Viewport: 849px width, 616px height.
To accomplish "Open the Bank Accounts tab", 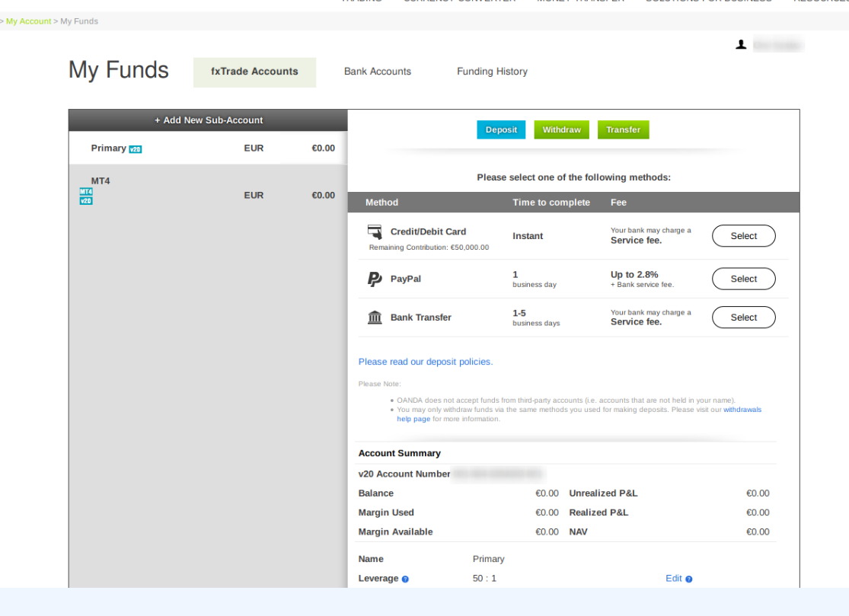I will click(378, 72).
